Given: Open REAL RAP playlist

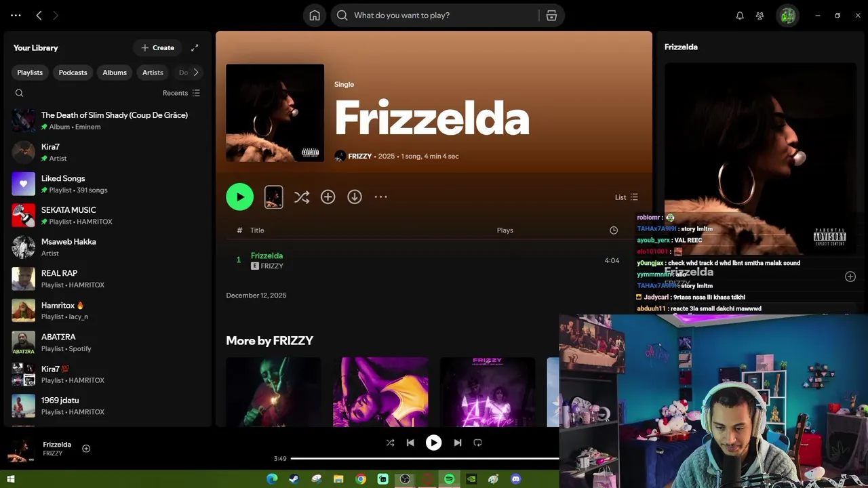Looking at the screenshot, I should (x=108, y=279).
